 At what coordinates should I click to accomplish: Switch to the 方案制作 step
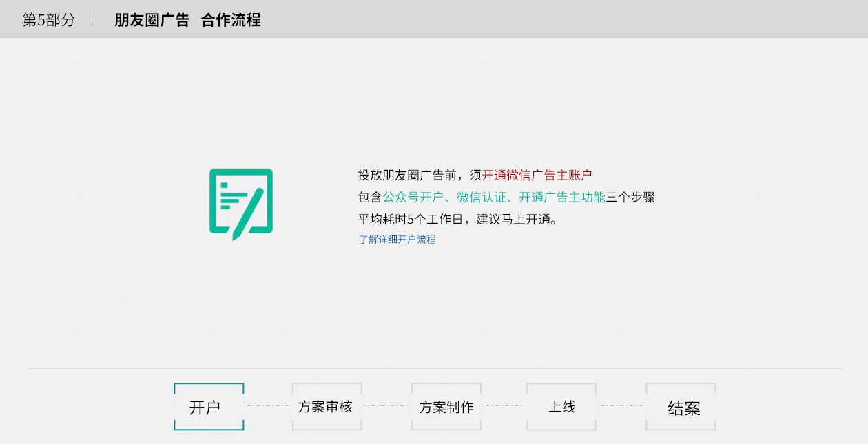(446, 407)
